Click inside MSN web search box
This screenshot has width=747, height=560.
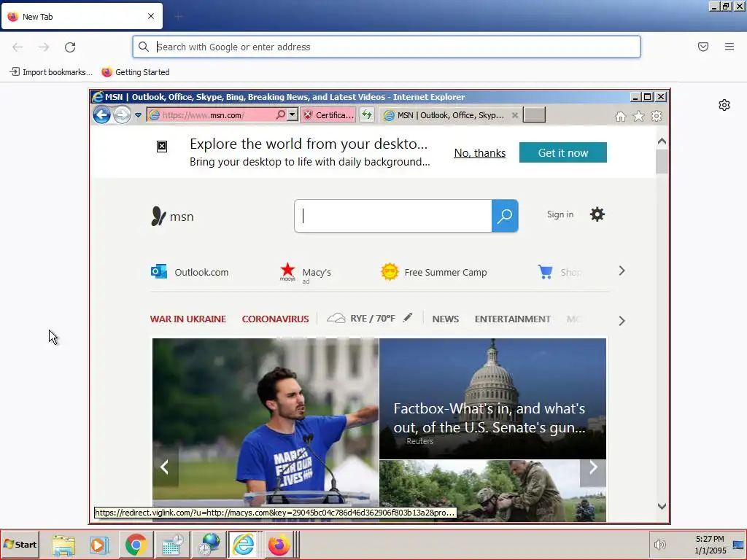[x=393, y=216]
